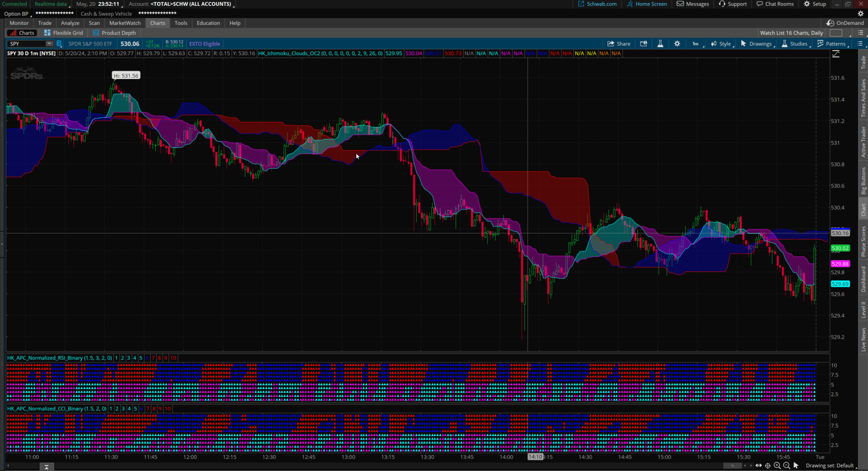Open the 1m timeframe dropdown
Screen dimensions: 868x471
pos(697,44)
